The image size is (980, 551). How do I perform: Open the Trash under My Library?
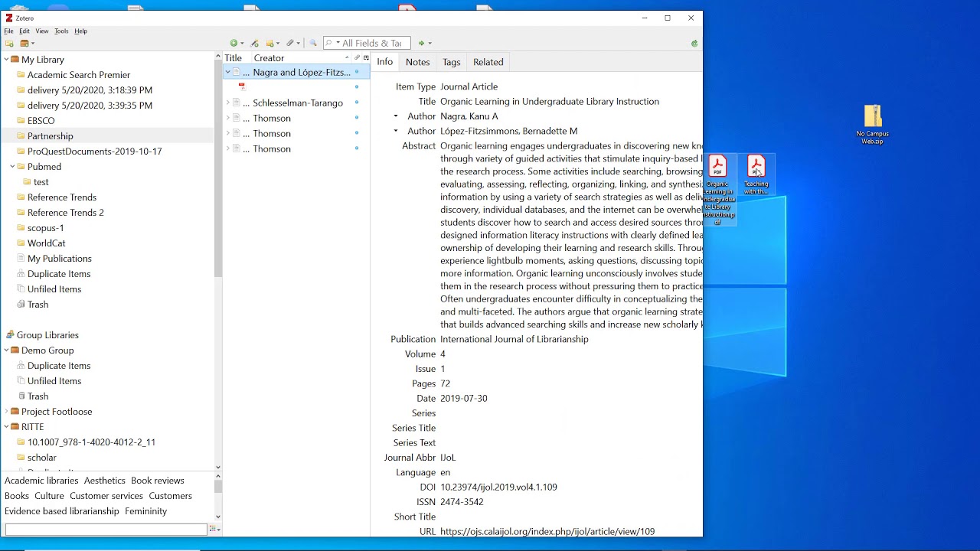(x=38, y=305)
